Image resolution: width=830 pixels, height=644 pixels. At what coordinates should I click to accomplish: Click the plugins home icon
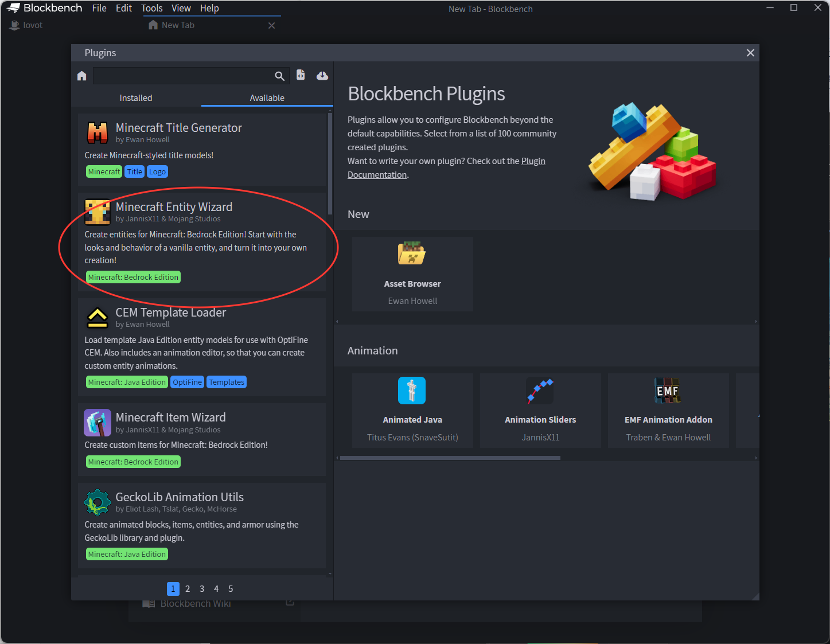81,76
